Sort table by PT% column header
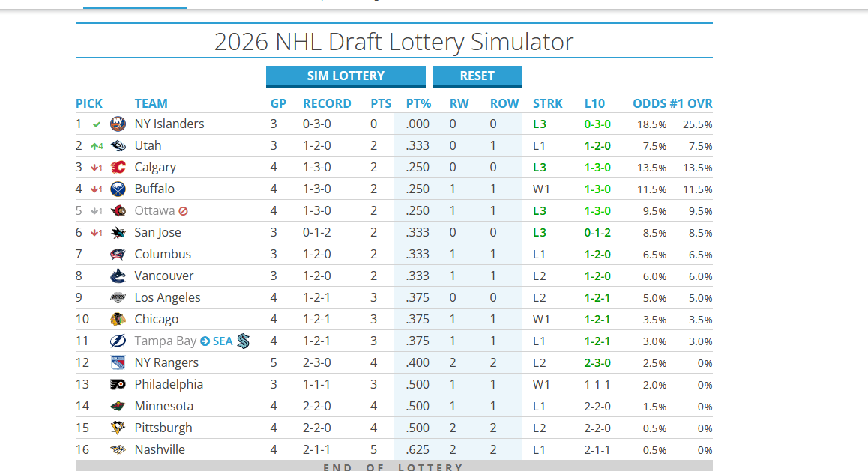This screenshot has height=471, width=868. point(418,103)
